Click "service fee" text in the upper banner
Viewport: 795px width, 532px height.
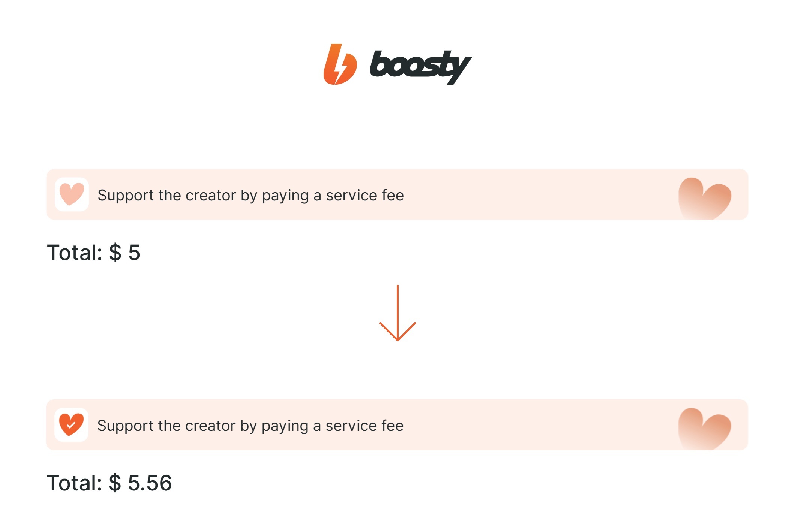click(365, 196)
